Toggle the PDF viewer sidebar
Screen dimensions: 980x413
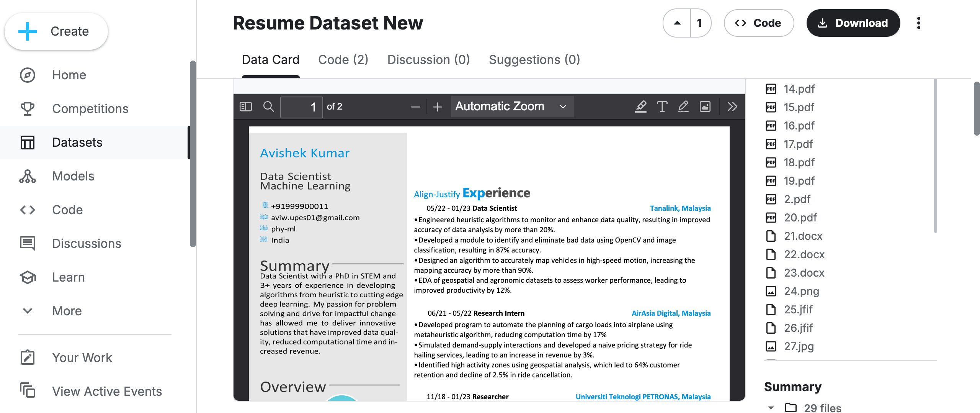pos(246,107)
